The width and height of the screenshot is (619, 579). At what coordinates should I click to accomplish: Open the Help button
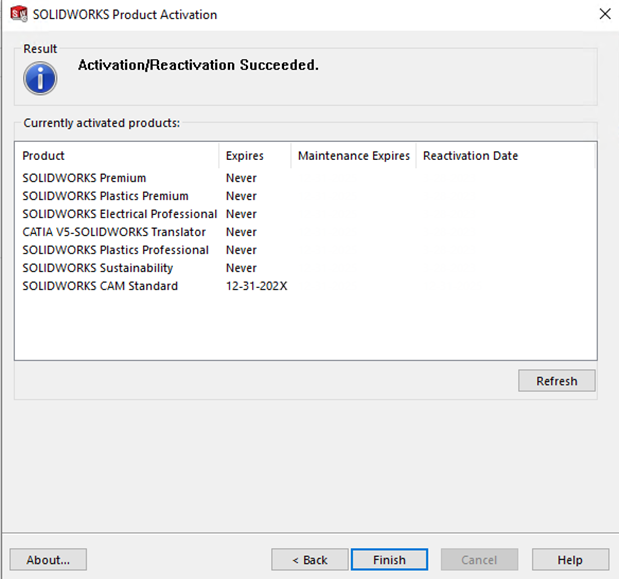pyautogui.click(x=570, y=559)
